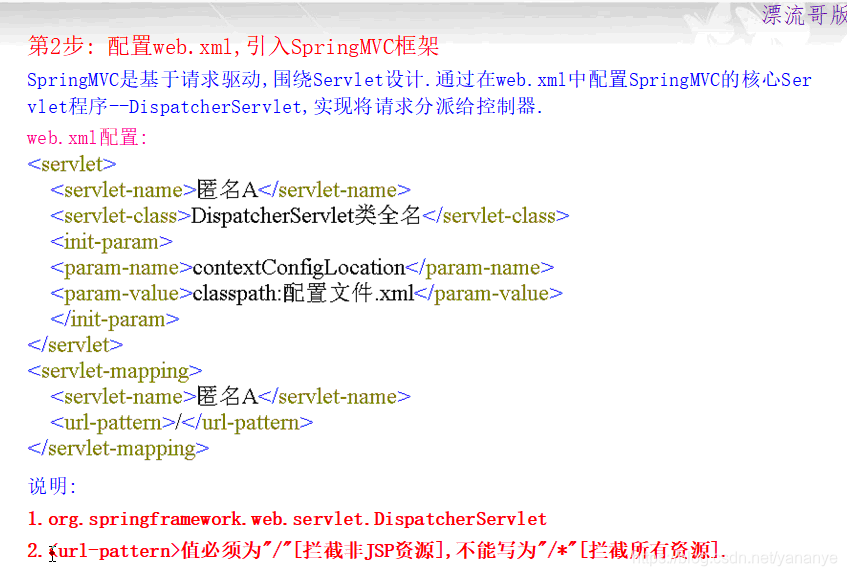Click the red heading '第2步: 配置web.xml'

232,46
